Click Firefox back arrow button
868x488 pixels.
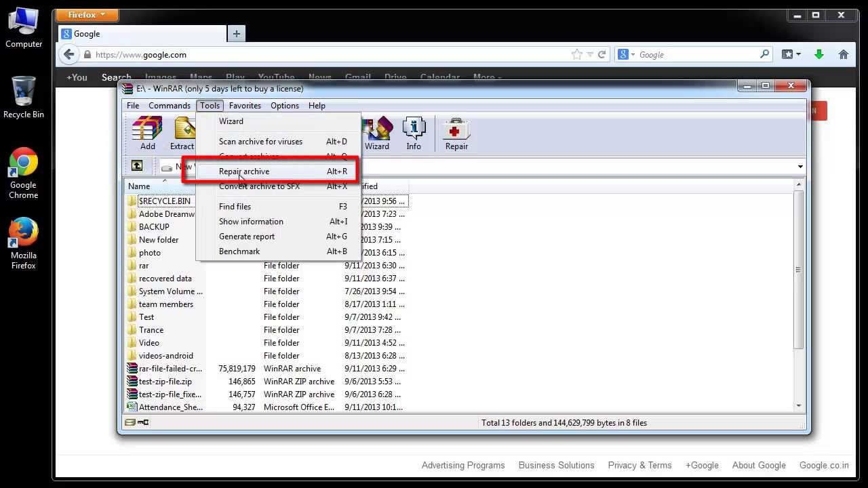coord(69,55)
